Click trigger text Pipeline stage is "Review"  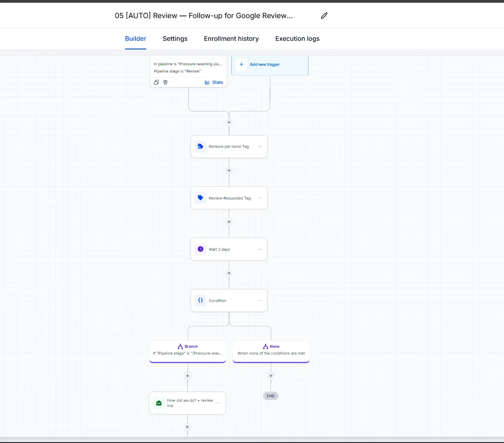[x=177, y=71]
